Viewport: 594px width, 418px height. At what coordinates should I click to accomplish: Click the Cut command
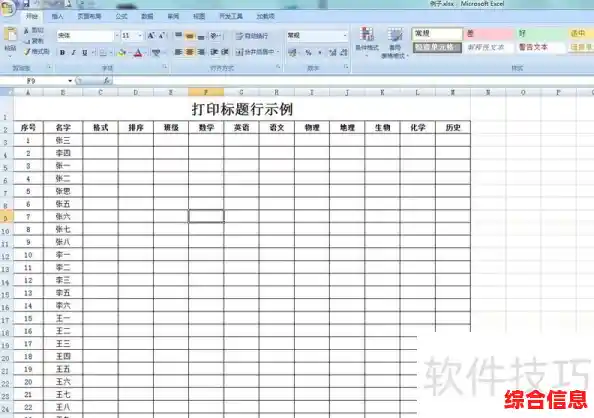[x=34, y=30]
